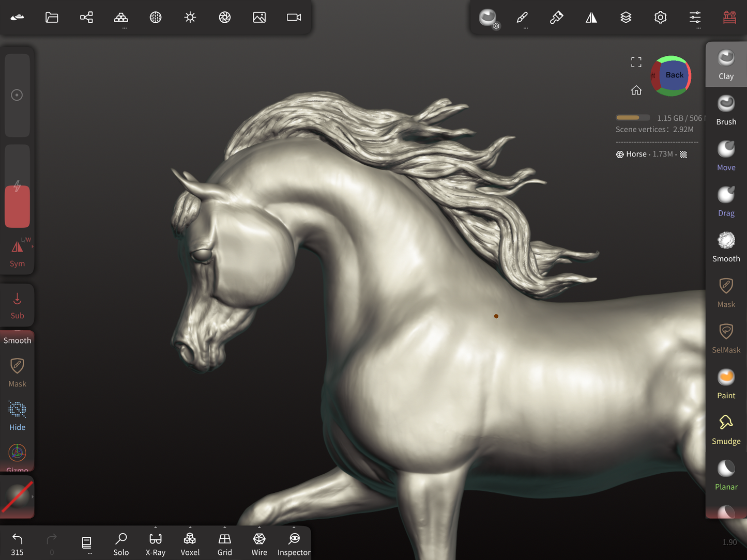Select the Clay brush tool
Screen dimensions: 747x560
click(726, 65)
